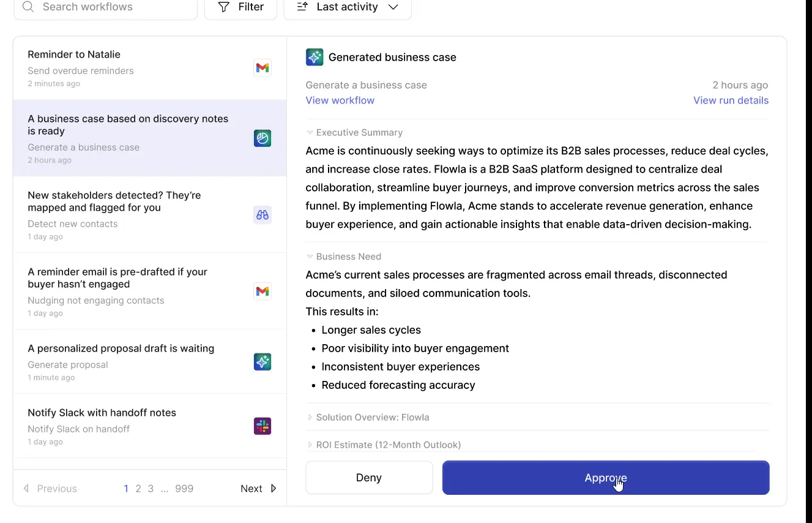The height and width of the screenshot is (523, 812).
Task: Click the Previous arrow icon
Action: coord(26,489)
